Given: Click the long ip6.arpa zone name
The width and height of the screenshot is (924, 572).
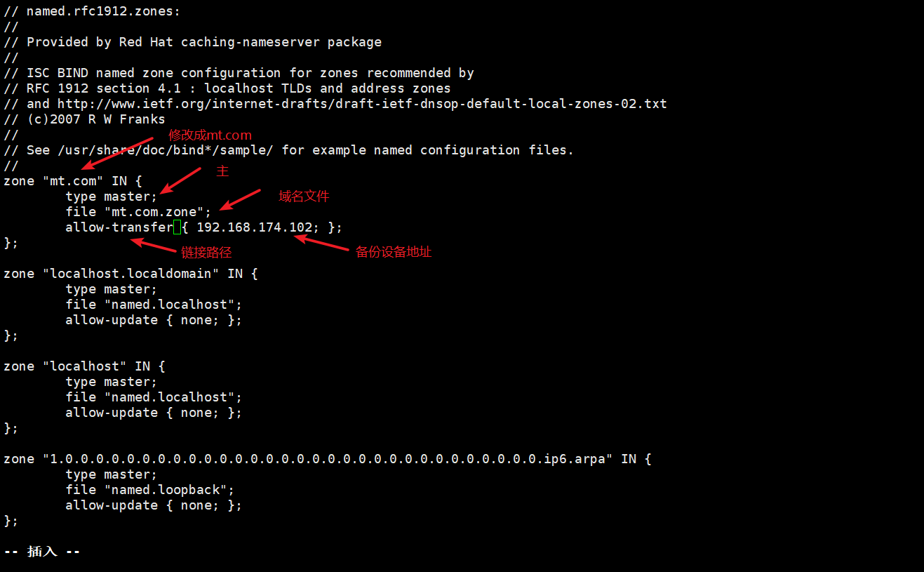Looking at the screenshot, I should pyautogui.click(x=328, y=459).
